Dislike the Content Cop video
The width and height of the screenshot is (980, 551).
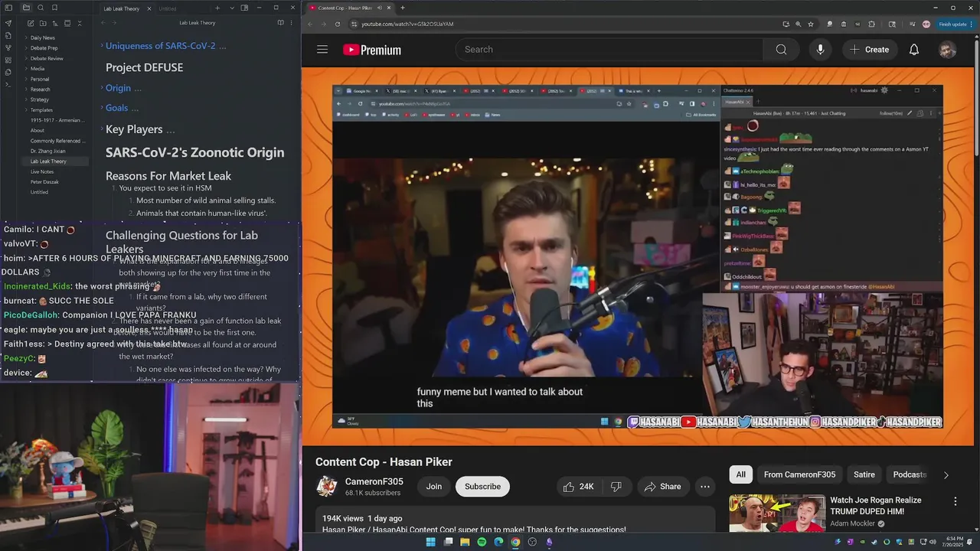point(616,487)
